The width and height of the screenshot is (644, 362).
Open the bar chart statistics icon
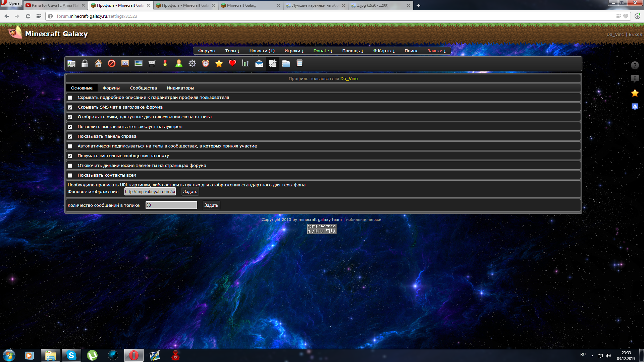(246, 63)
